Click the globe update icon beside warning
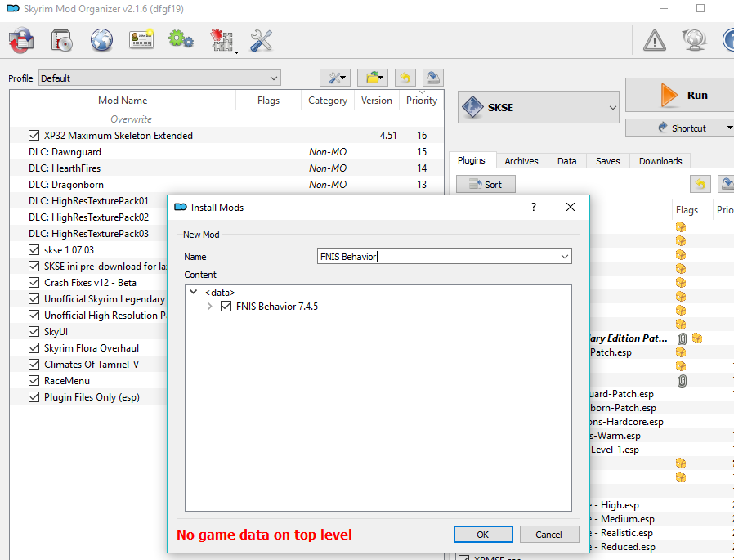This screenshot has width=734, height=560. (x=694, y=40)
